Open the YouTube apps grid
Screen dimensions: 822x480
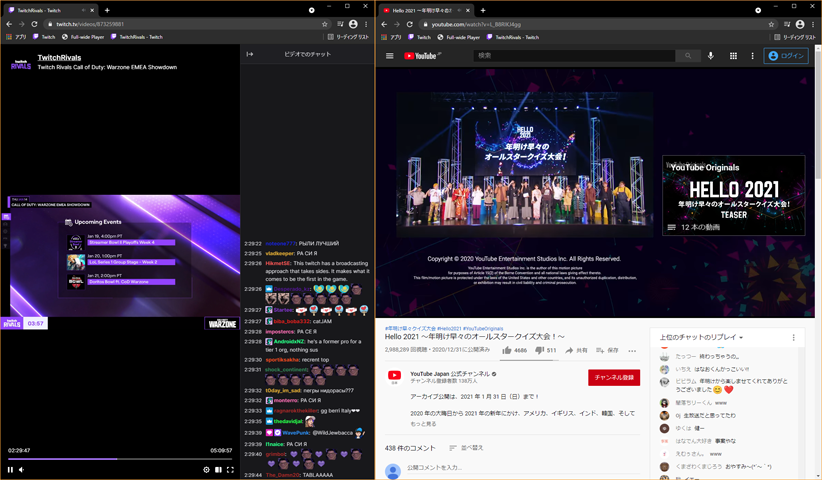coord(733,56)
